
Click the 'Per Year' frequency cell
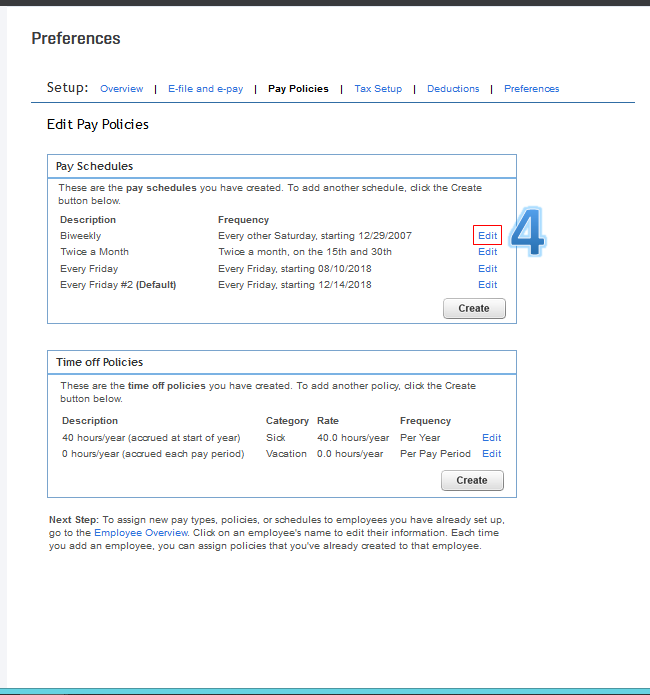tap(420, 437)
